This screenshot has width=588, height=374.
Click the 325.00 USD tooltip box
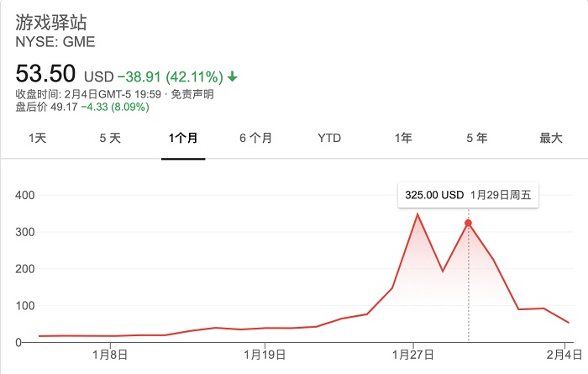pyautogui.click(x=469, y=195)
